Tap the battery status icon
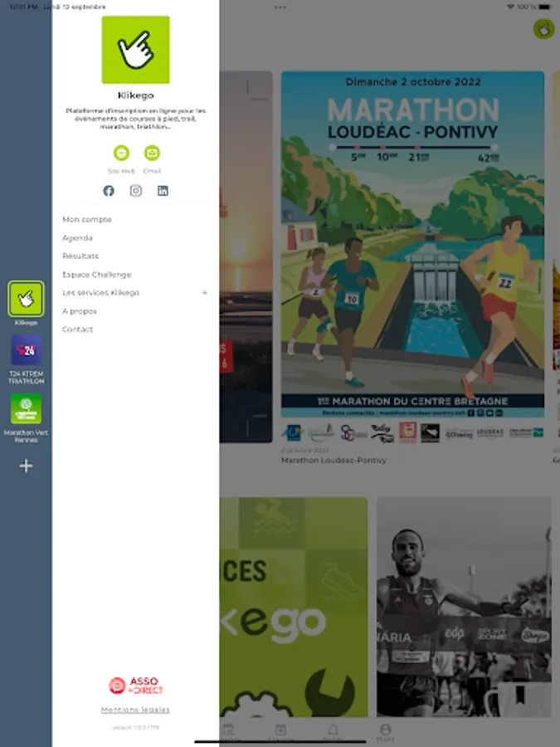 tap(544, 7)
